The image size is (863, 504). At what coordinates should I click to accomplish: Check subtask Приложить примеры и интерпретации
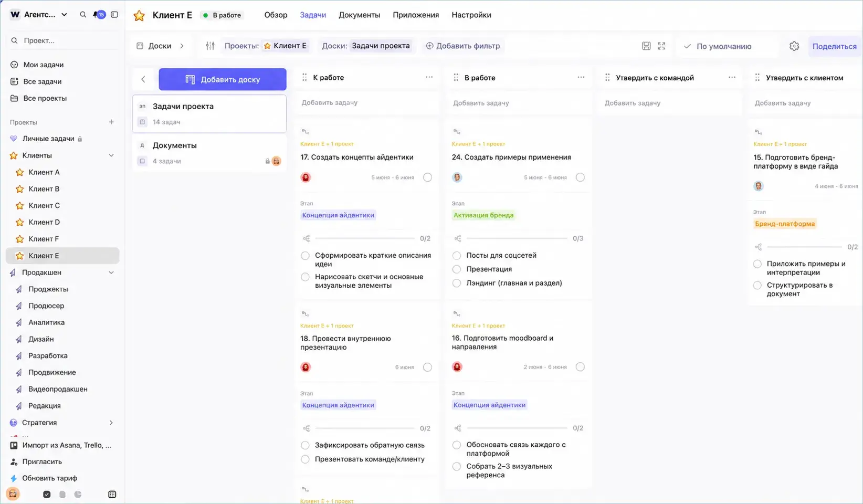click(757, 264)
